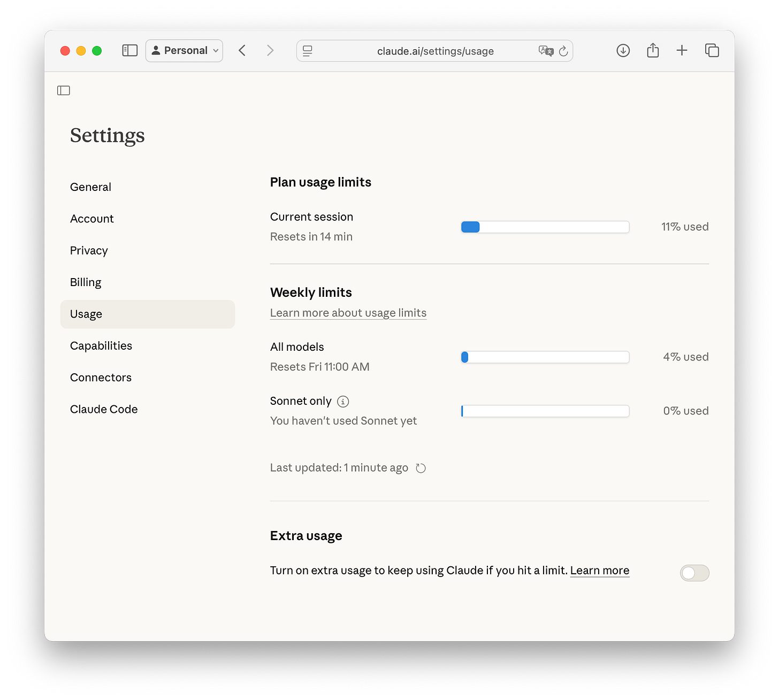The width and height of the screenshot is (779, 700).
Task: Click the Weekly limits heading
Action: (311, 293)
